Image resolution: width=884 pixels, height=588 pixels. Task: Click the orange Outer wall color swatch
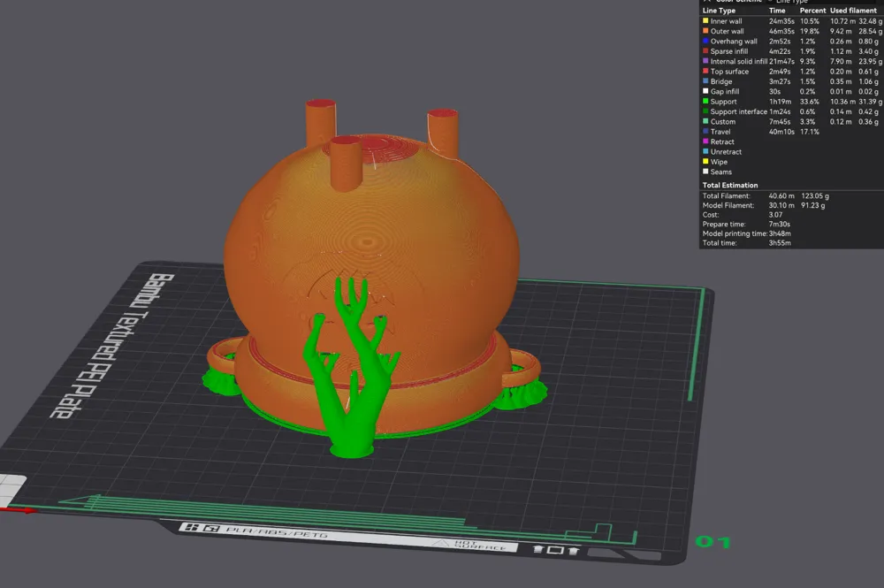coord(705,31)
